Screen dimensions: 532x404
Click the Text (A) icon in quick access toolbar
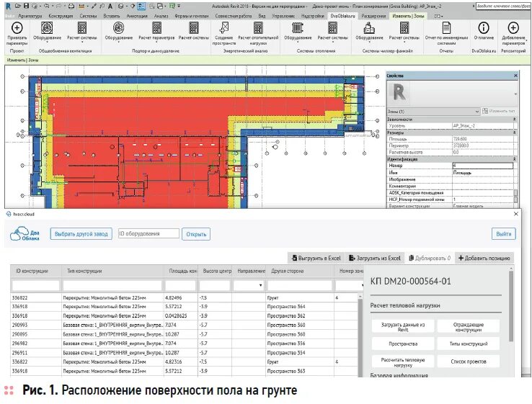[x=110, y=6]
